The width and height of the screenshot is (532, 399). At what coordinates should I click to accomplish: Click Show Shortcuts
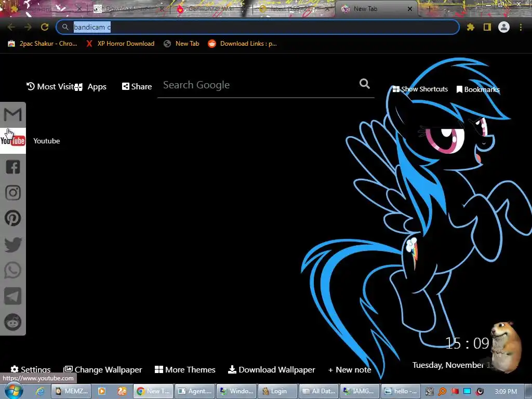click(420, 89)
